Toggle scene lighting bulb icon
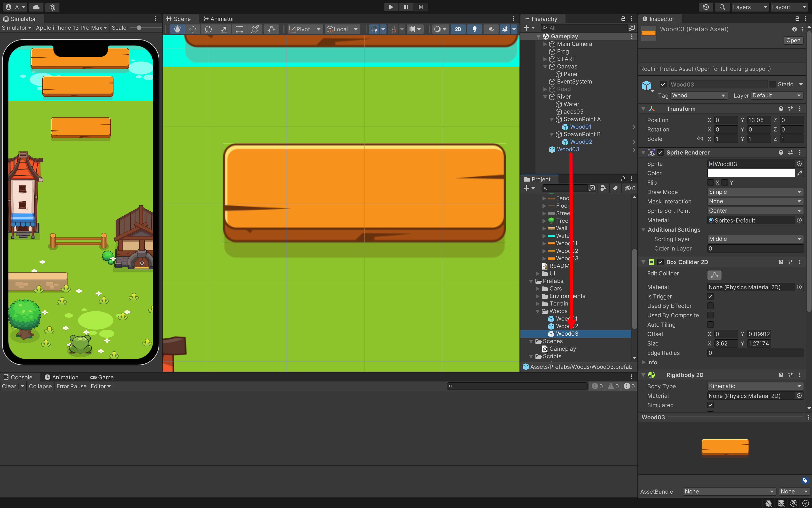Viewport: 812px width, 508px height. [474, 29]
